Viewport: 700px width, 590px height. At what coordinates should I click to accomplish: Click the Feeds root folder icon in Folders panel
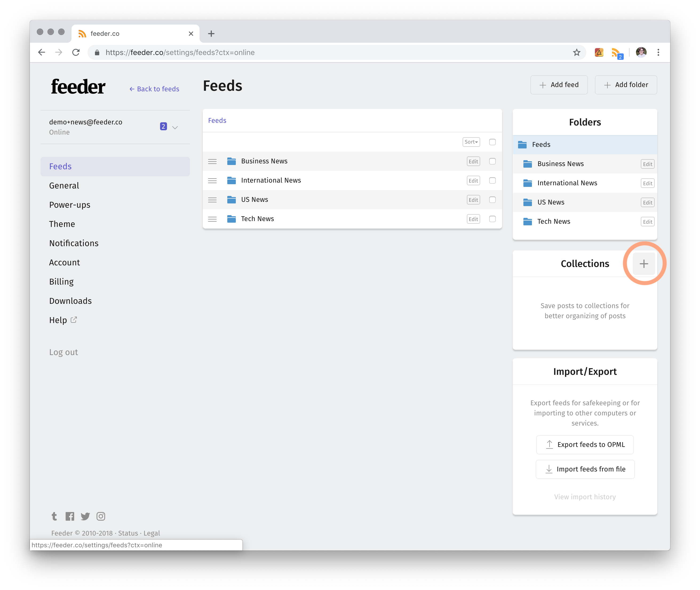pyautogui.click(x=522, y=144)
